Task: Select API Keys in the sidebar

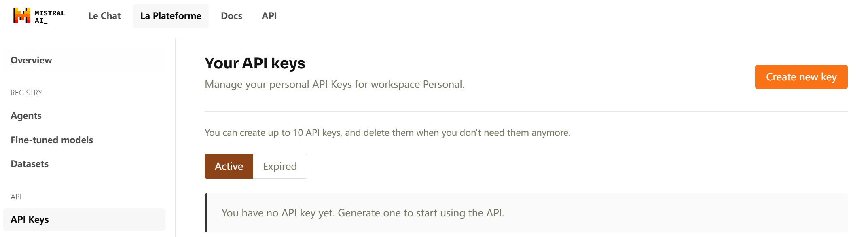Action: pos(84,220)
